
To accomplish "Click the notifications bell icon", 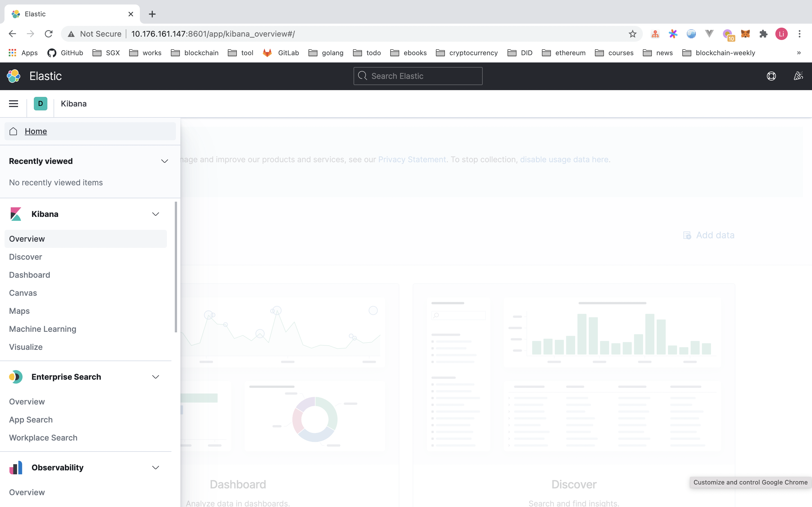I will [798, 76].
